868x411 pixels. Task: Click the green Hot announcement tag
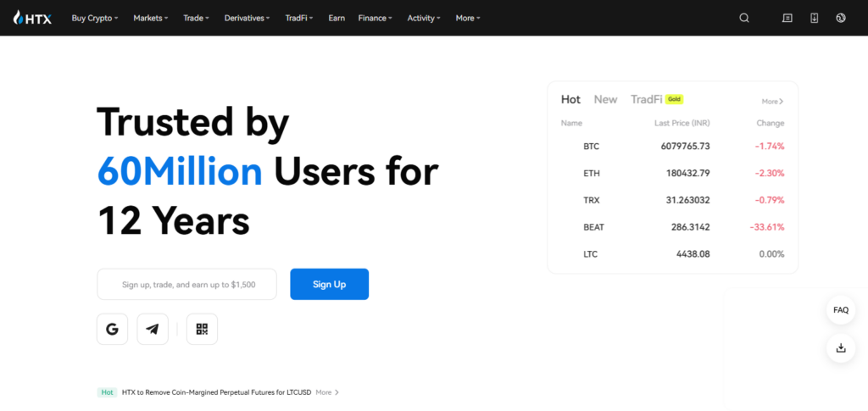coord(108,392)
